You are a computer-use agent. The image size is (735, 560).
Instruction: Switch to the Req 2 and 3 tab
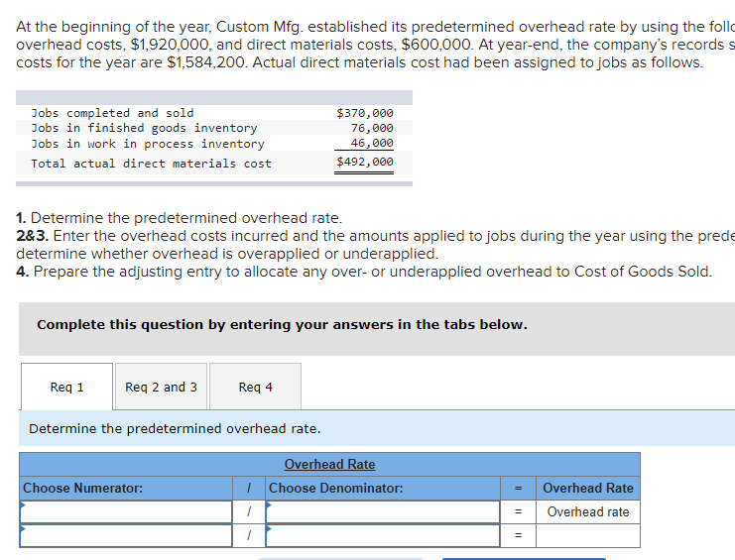tap(161, 387)
